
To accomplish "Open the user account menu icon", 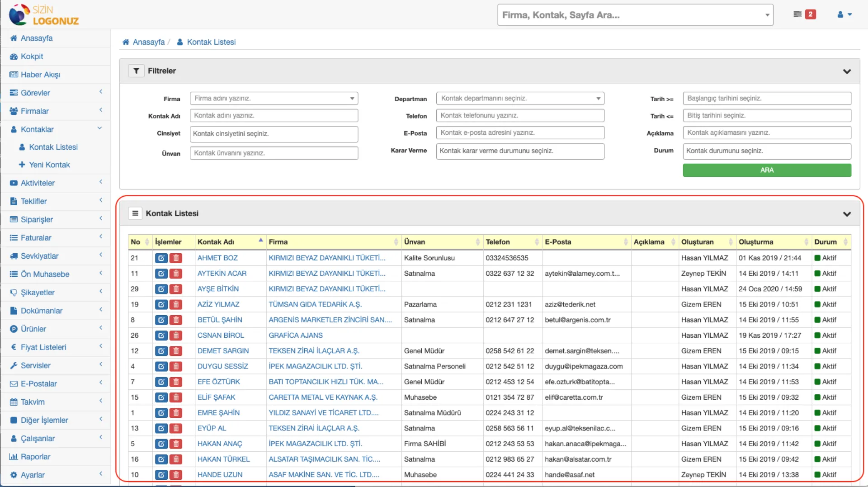I will click(844, 14).
